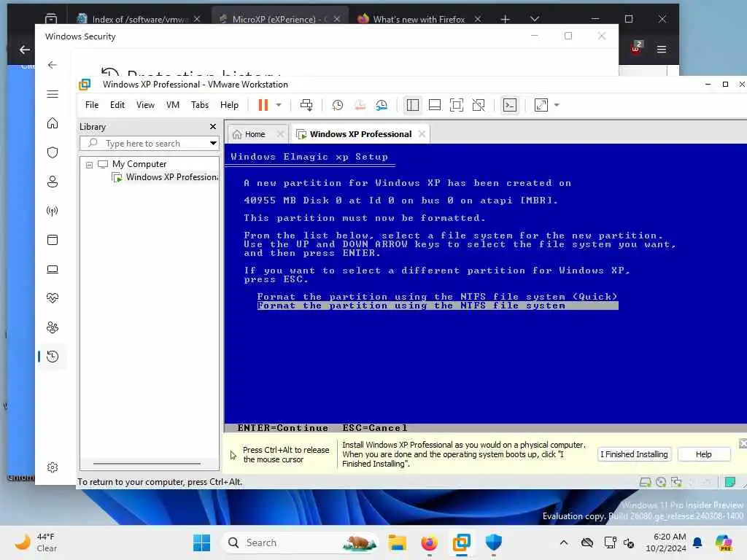747x560 pixels.
Task: Open Family options icon in Windows Security
Action: (x=53, y=327)
